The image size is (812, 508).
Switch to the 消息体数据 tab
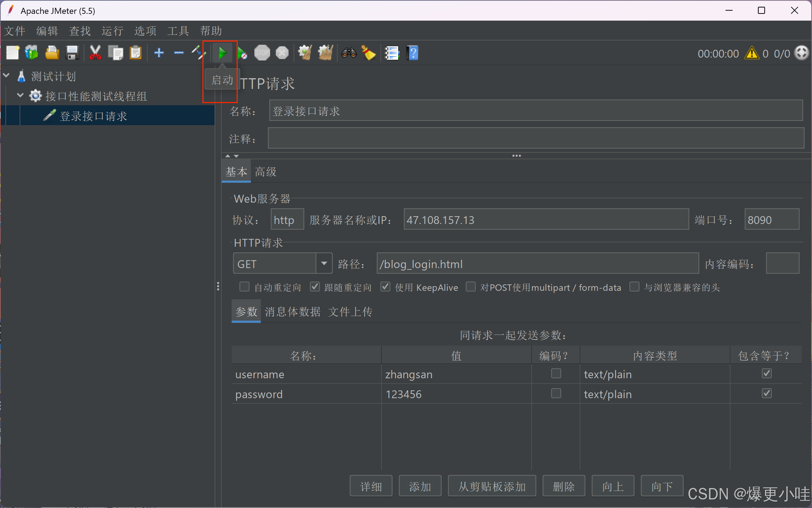[x=292, y=312]
